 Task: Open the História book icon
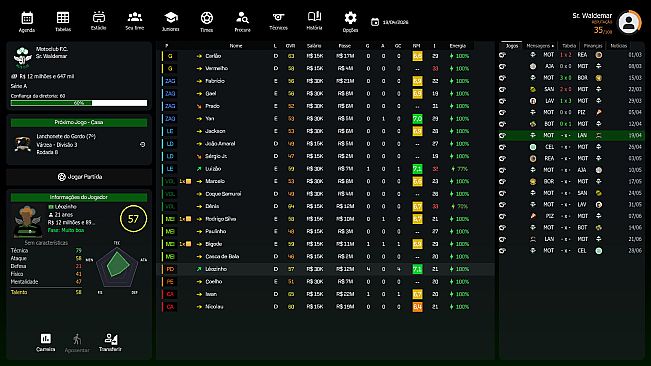(x=314, y=17)
